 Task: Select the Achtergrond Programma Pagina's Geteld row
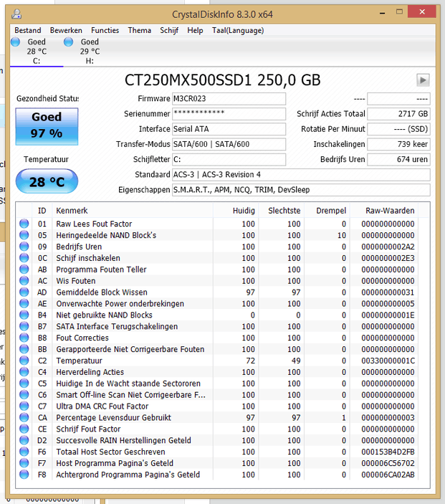point(219,475)
